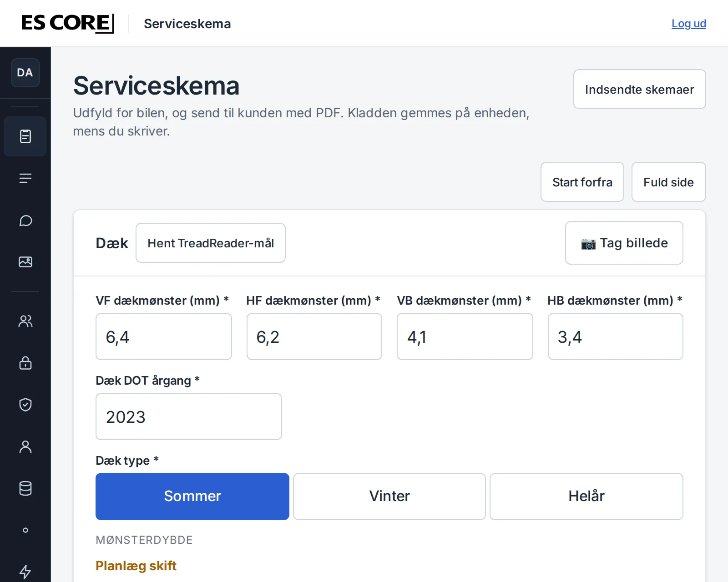Click the Planlæg skift text

click(136, 566)
